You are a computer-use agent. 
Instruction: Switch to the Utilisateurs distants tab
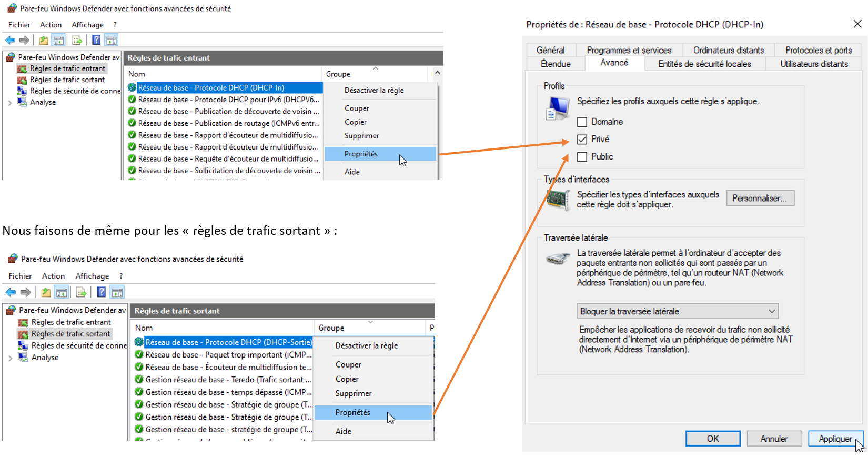click(814, 64)
